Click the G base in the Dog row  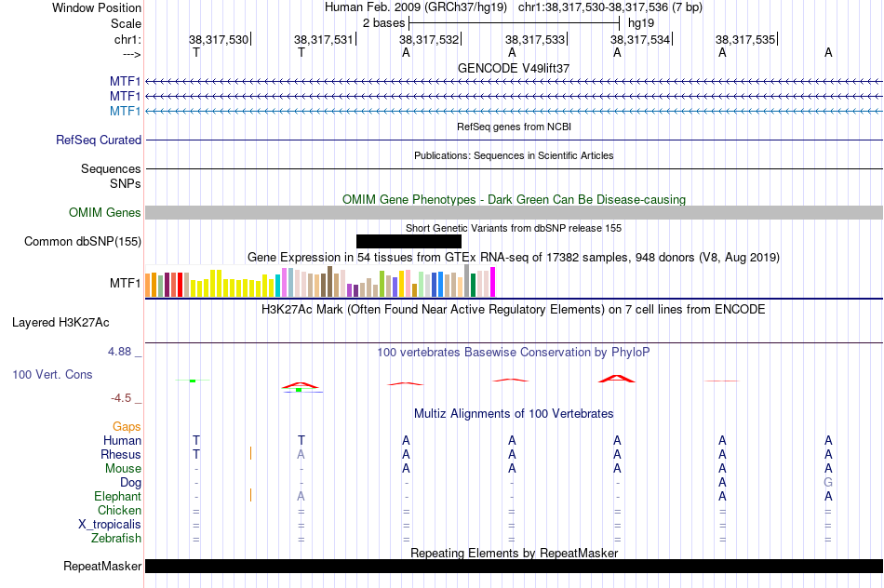tap(828, 483)
